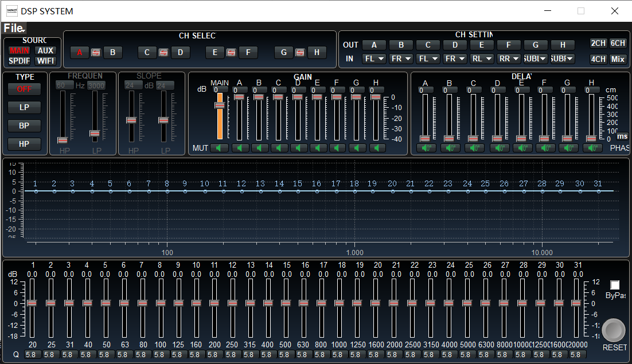Mute the MAIN gain channel speaker icon
This screenshot has width=632, height=364.
coord(219,148)
